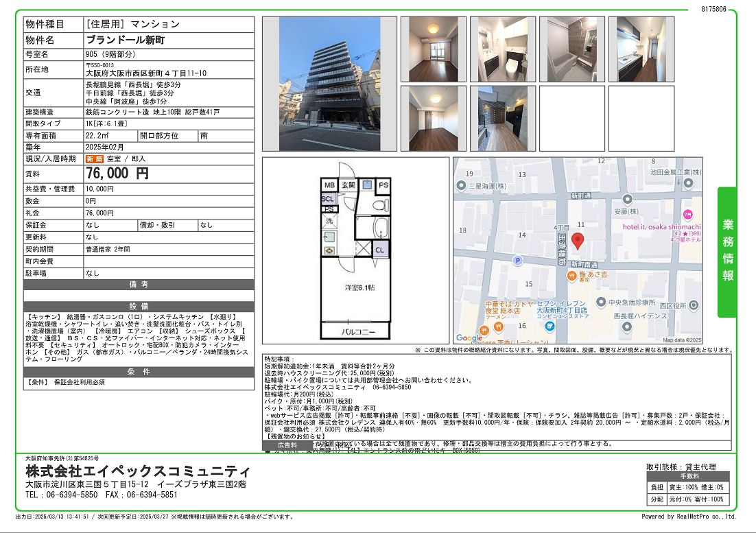Viewport: 756px width, 533px height.
Task: Click the large rent amount 76,000 円
Action: (x=117, y=174)
